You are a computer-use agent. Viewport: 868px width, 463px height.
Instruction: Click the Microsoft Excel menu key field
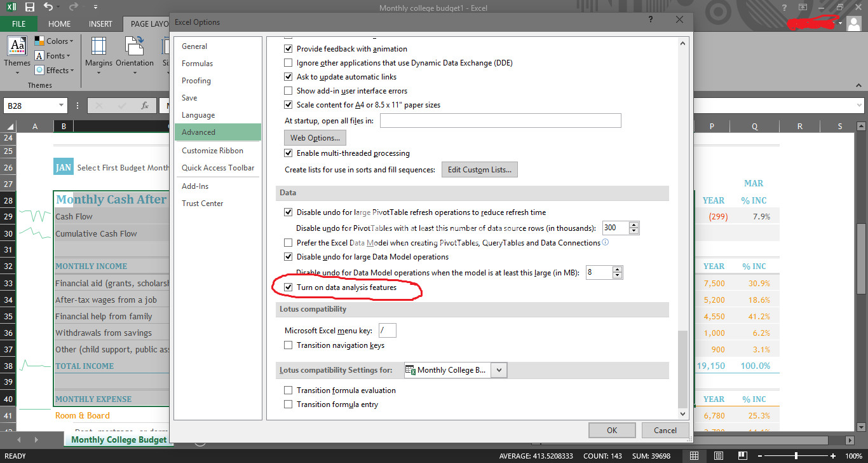pos(387,330)
